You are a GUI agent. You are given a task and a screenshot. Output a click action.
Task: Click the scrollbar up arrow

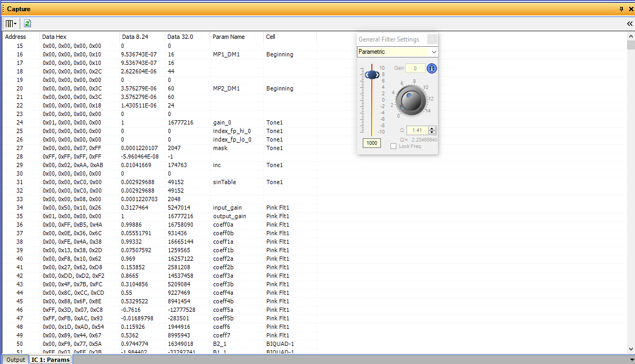pos(631,36)
